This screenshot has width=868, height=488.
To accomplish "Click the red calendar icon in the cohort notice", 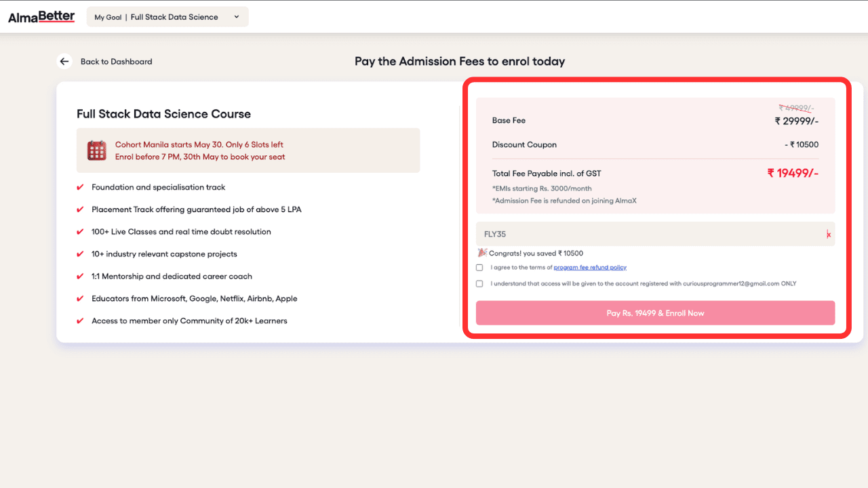I will pyautogui.click(x=97, y=150).
